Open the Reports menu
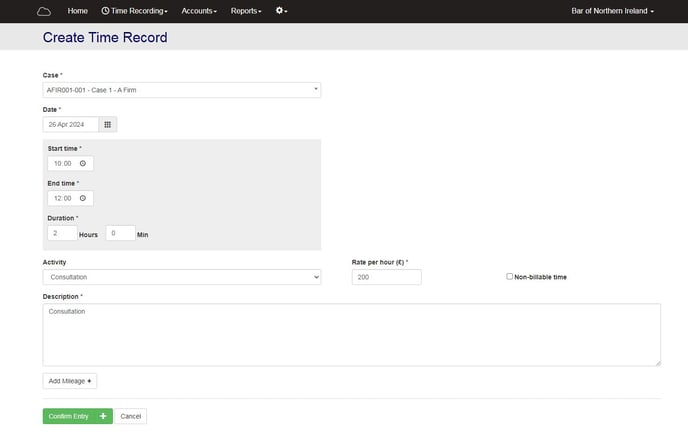Image resolution: width=688 pixels, height=432 pixels. (x=246, y=11)
